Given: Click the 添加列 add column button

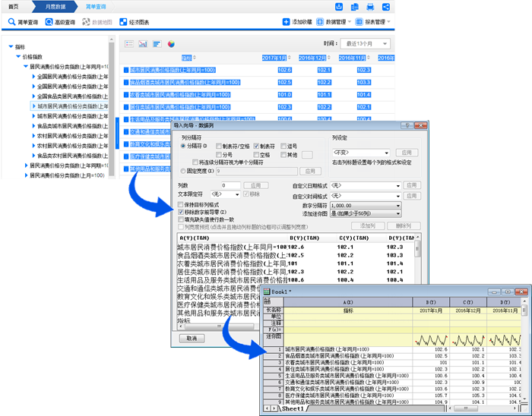Looking at the screenshot, I should [x=368, y=225].
